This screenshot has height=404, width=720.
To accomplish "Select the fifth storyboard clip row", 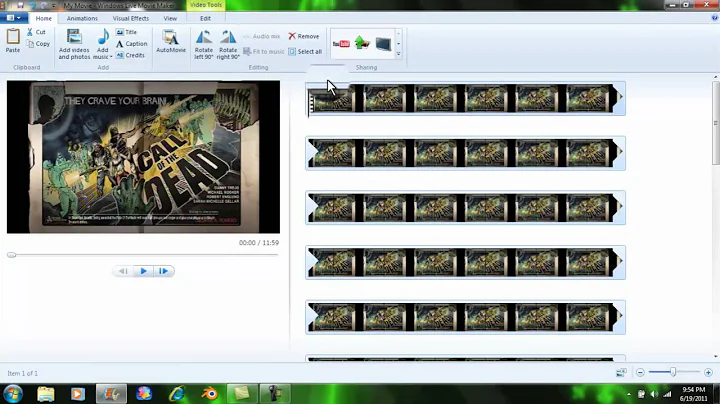I will (x=465, y=317).
